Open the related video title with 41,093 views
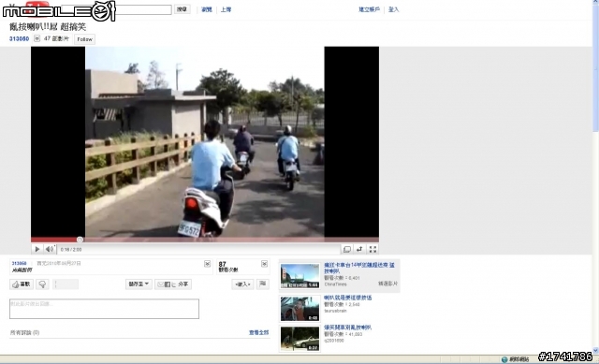The height and width of the screenshot is (364, 599). [x=347, y=328]
